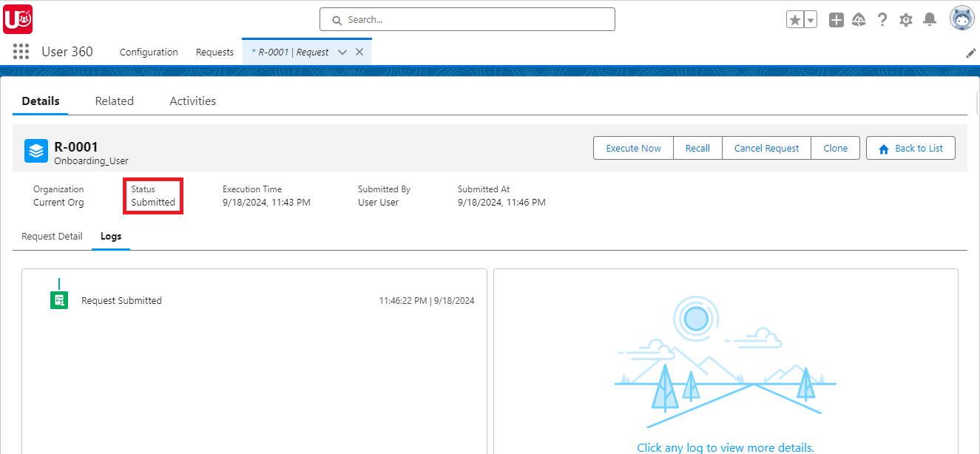The height and width of the screenshot is (454, 980).
Task: Open the Notifications bell
Action: 930,20
